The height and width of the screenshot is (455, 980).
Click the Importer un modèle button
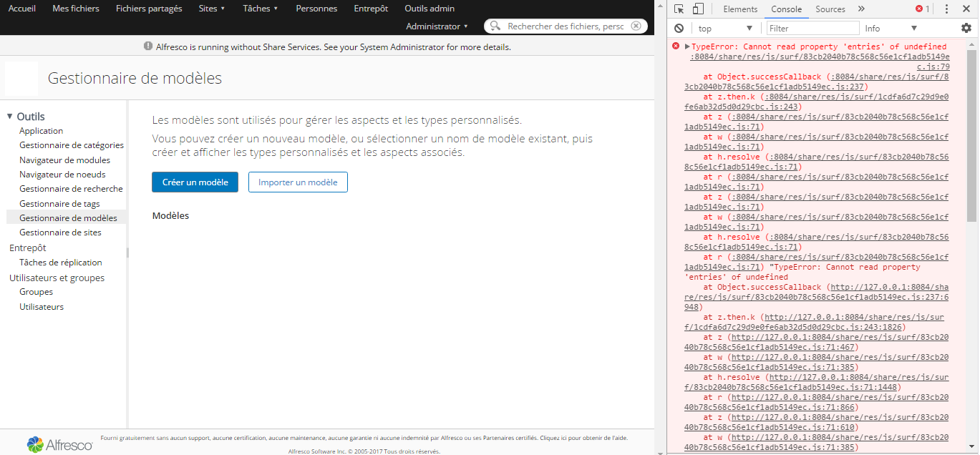pyautogui.click(x=298, y=182)
